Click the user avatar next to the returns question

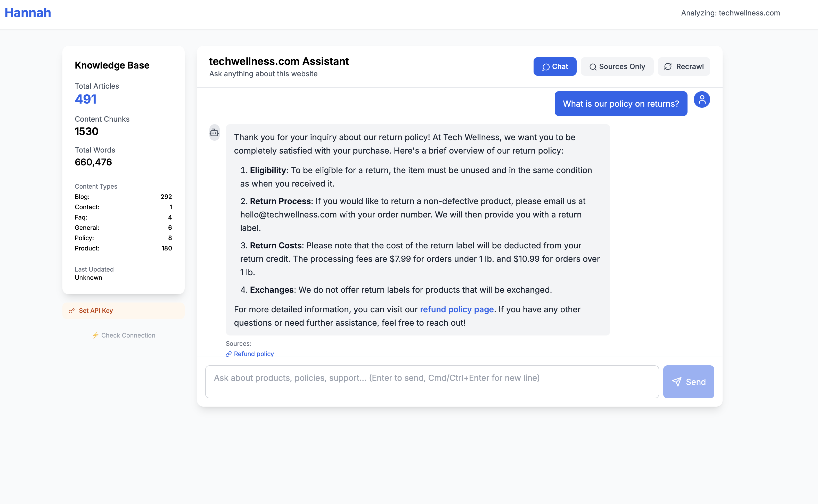tap(702, 99)
